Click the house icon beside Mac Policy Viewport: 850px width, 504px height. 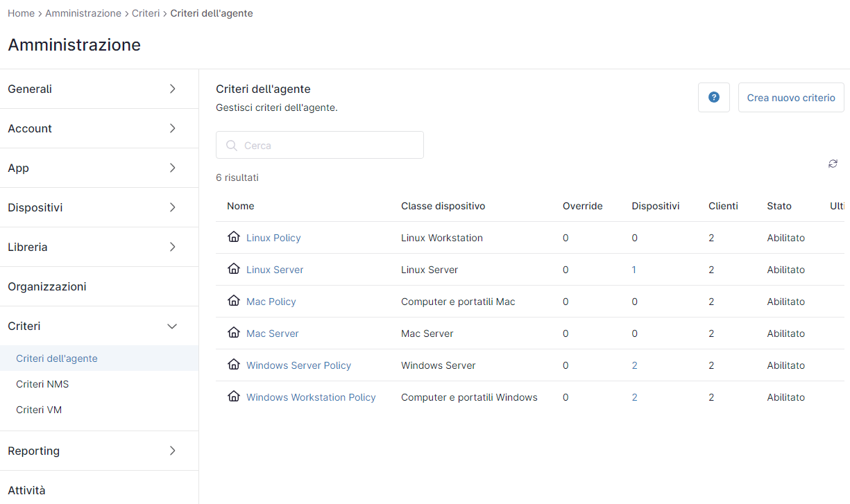pos(234,301)
